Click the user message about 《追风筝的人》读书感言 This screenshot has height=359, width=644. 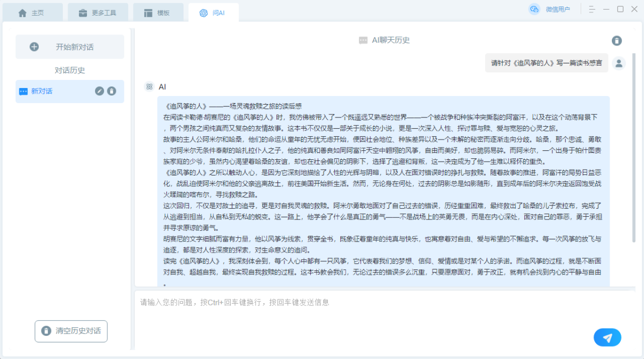(x=546, y=63)
